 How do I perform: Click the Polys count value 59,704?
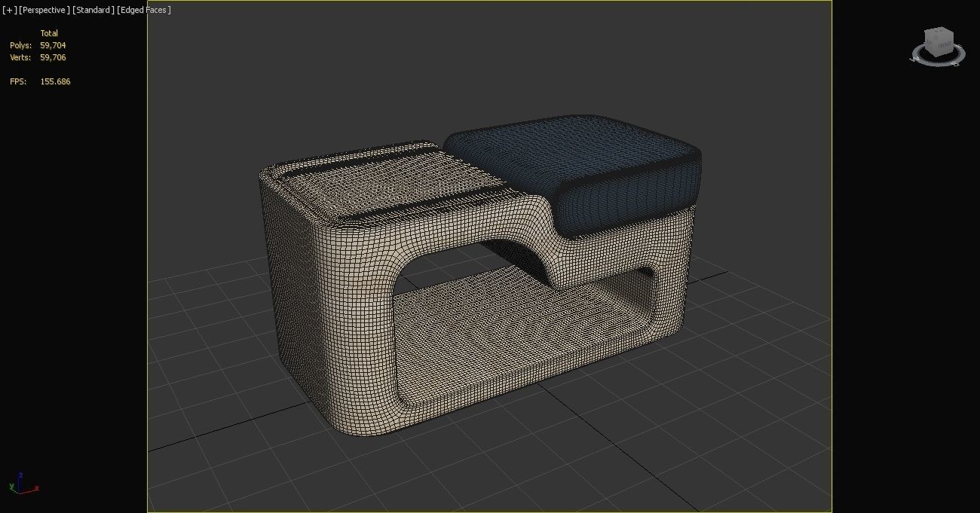(53, 45)
